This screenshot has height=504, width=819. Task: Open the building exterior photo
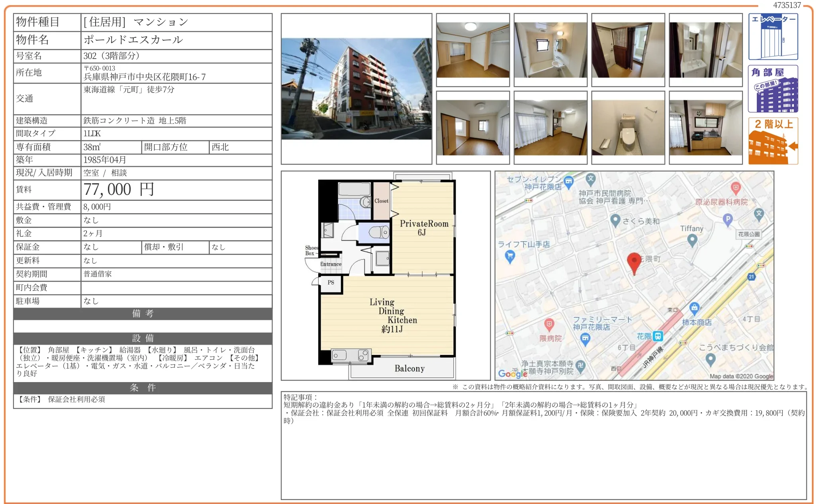coord(356,88)
